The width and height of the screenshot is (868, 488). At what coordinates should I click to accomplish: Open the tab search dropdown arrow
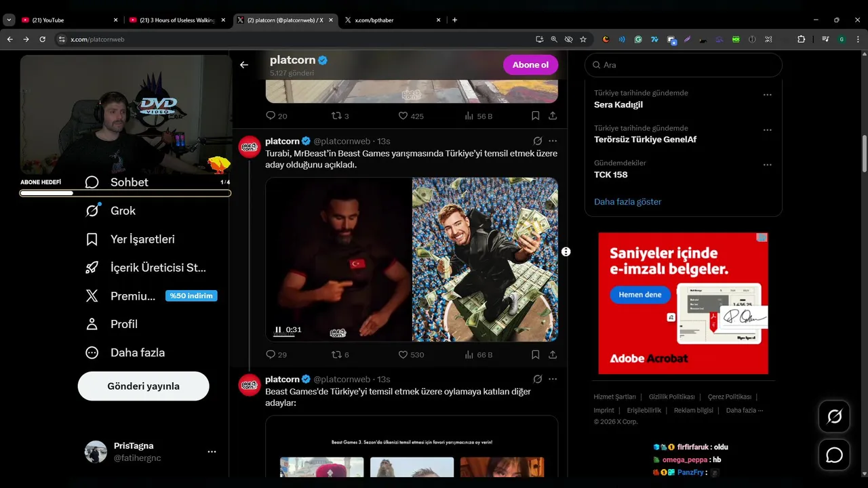point(9,20)
